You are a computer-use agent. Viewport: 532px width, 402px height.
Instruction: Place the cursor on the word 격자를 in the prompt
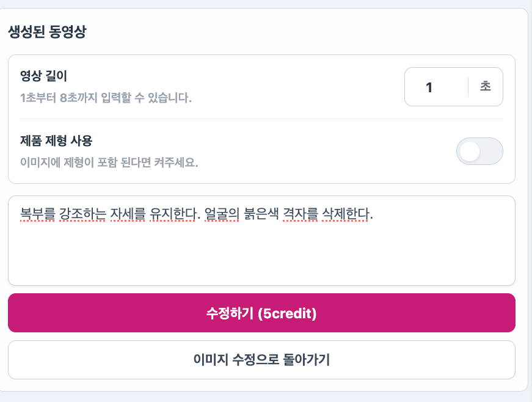[301, 214]
